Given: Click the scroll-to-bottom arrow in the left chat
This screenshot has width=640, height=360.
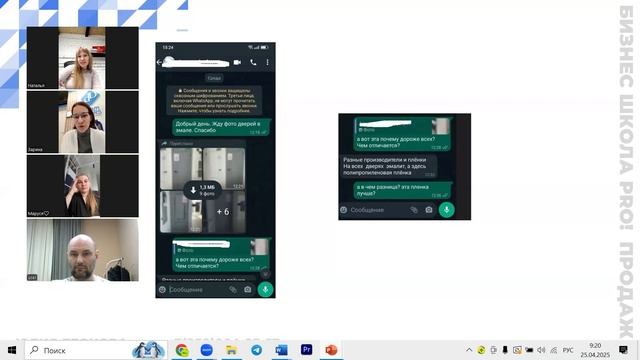Looking at the screenshot, I should (x=265, y=274).
